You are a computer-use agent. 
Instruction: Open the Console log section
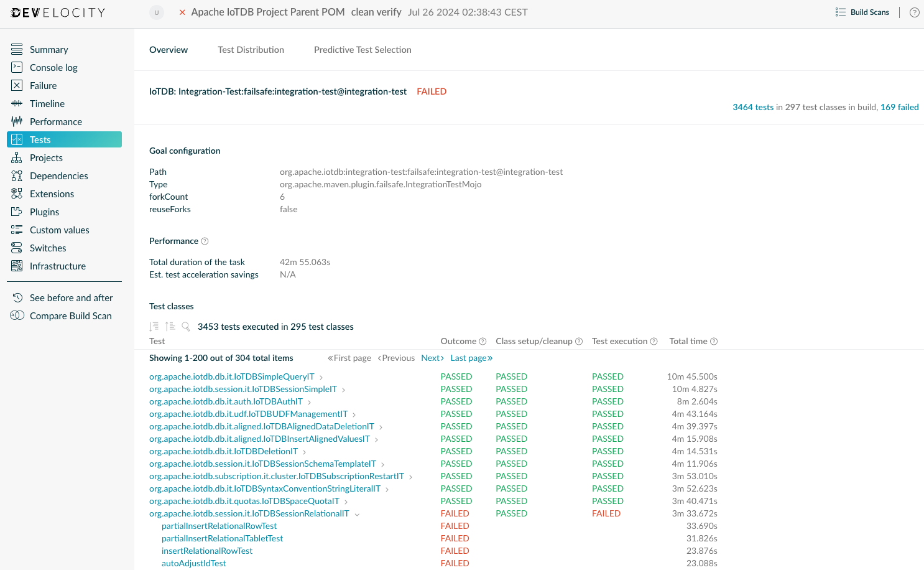53,67
